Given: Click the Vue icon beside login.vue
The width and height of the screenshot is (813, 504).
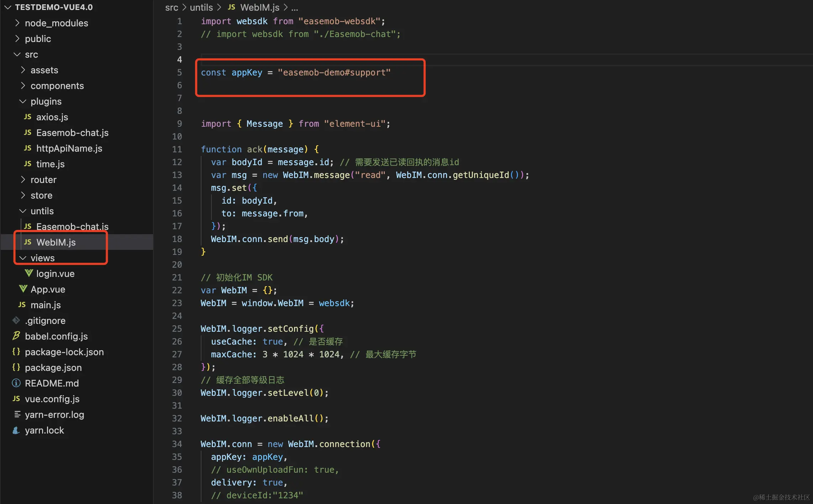Looking at the screenshot, I should [x=28, y=273].
